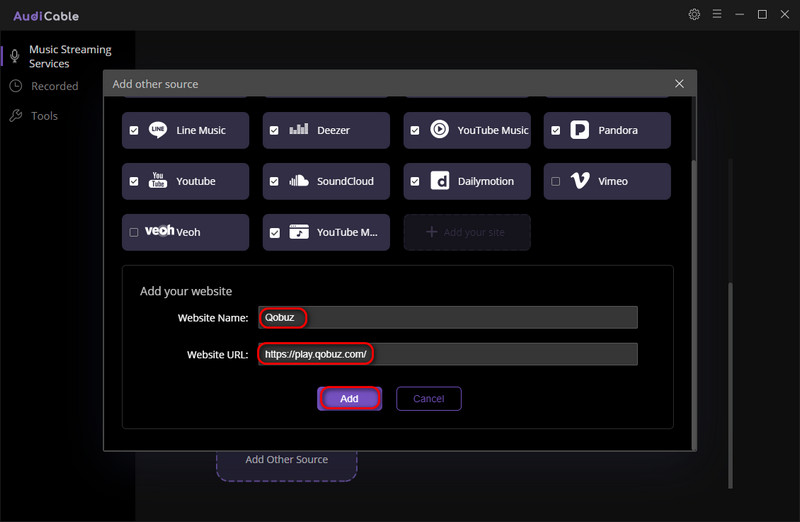This screenshot has height=522, width=800.
Task: Click the Dailymotion label
Action: pos(486,181)
